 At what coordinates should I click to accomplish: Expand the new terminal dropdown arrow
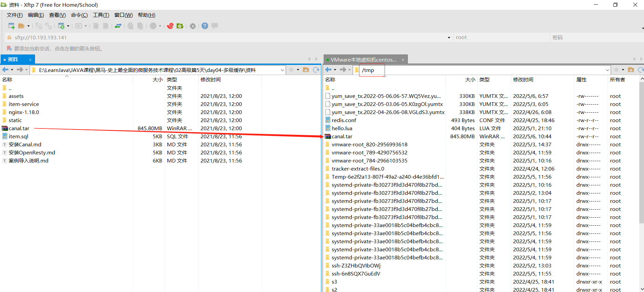tap(85, 26)
